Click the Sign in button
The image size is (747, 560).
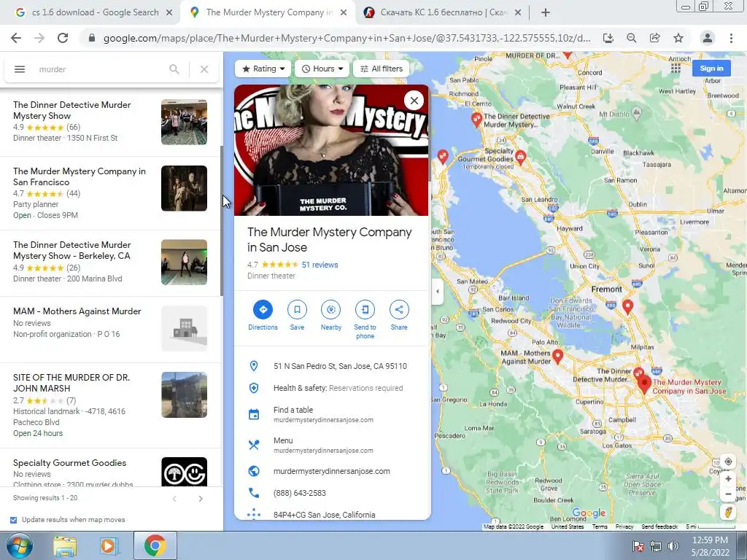click(x=711, y=68)
